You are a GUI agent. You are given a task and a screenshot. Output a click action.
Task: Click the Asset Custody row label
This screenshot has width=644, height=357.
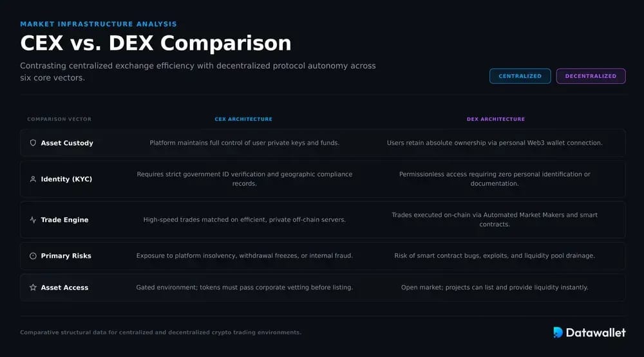(67, 143)
